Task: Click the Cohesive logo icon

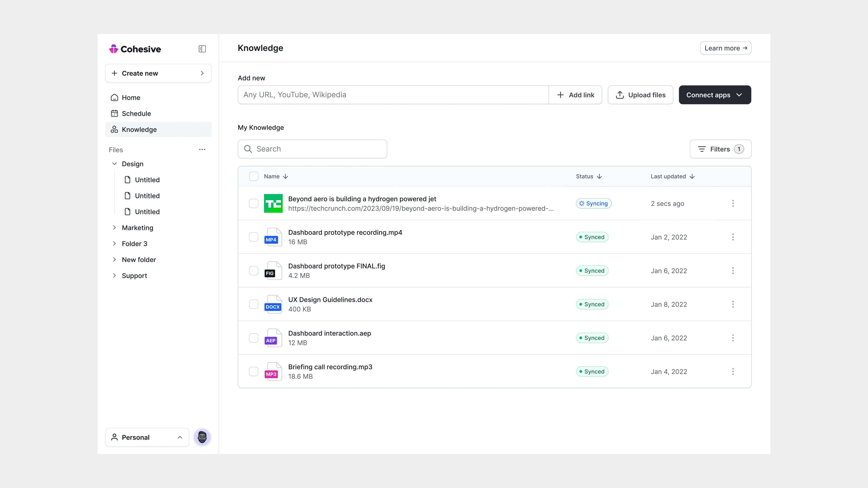Action: point(113,49)
